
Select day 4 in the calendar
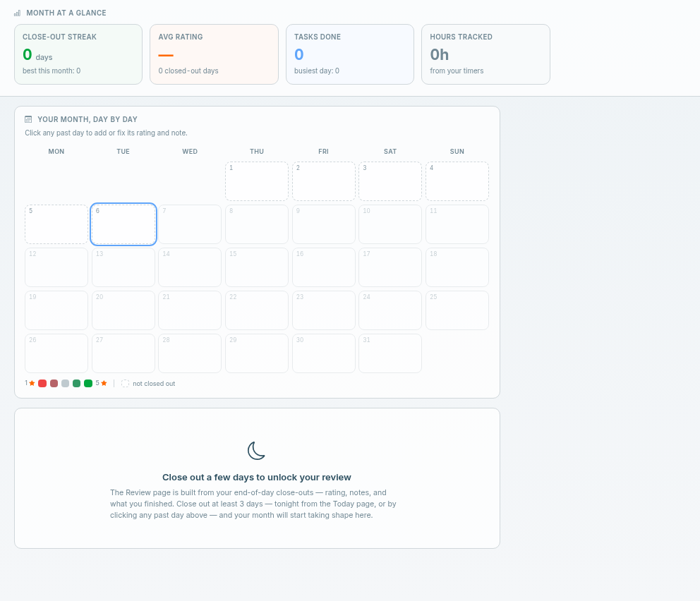tap(457, 181)
